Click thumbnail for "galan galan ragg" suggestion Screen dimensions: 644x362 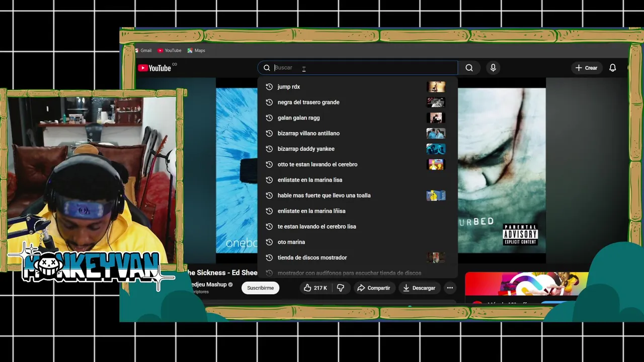436,118
